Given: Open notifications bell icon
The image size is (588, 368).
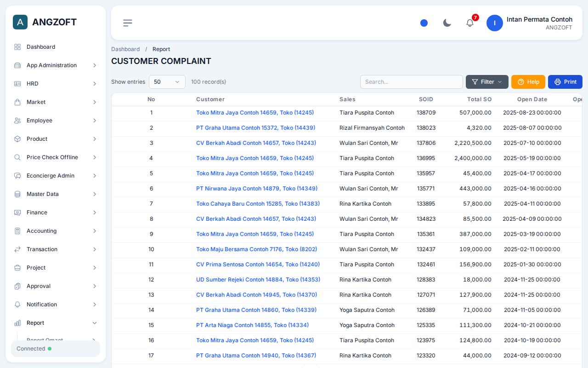Looking at the screenshot, I should (x=470, y=23).
